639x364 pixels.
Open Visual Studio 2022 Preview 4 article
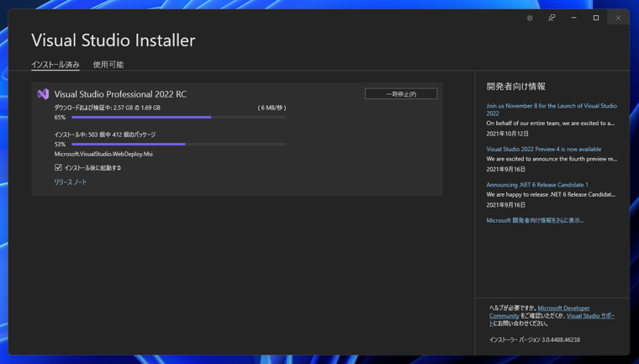544,149
